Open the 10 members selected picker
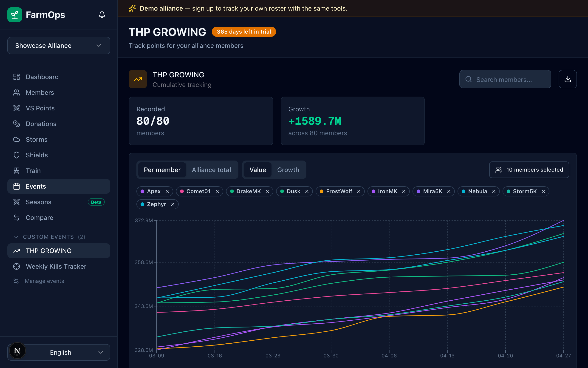Viewport: 588px width, 368px height. coord(529,170)
